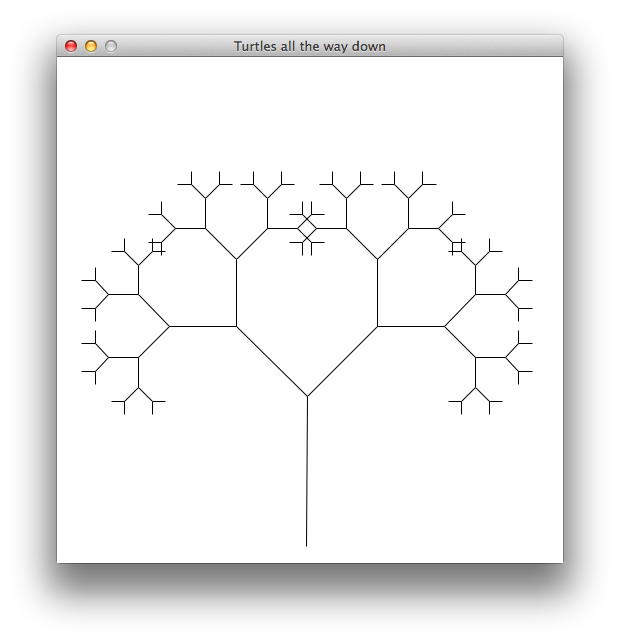Screen dimensions: 620x642
Task: Close the Turtles all the way down window
Action: (71, 46)
